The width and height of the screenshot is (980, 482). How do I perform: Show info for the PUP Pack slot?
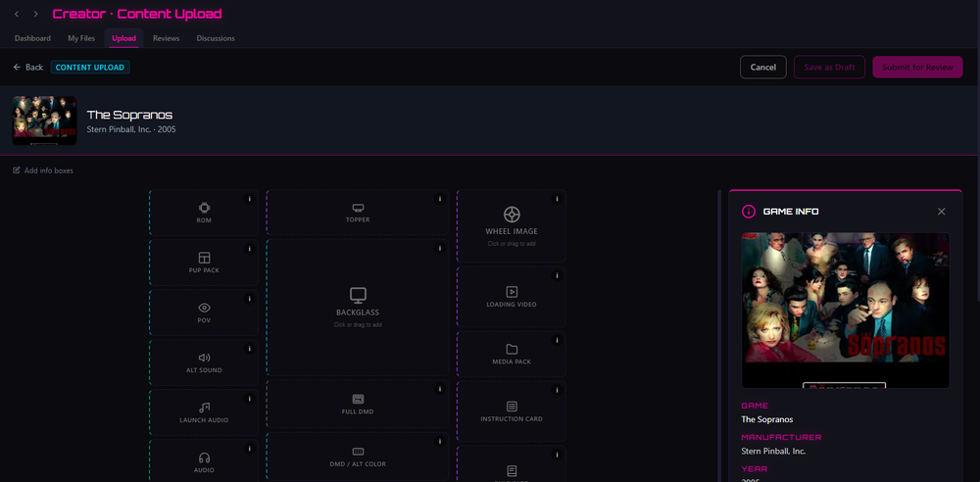point(249,249)
